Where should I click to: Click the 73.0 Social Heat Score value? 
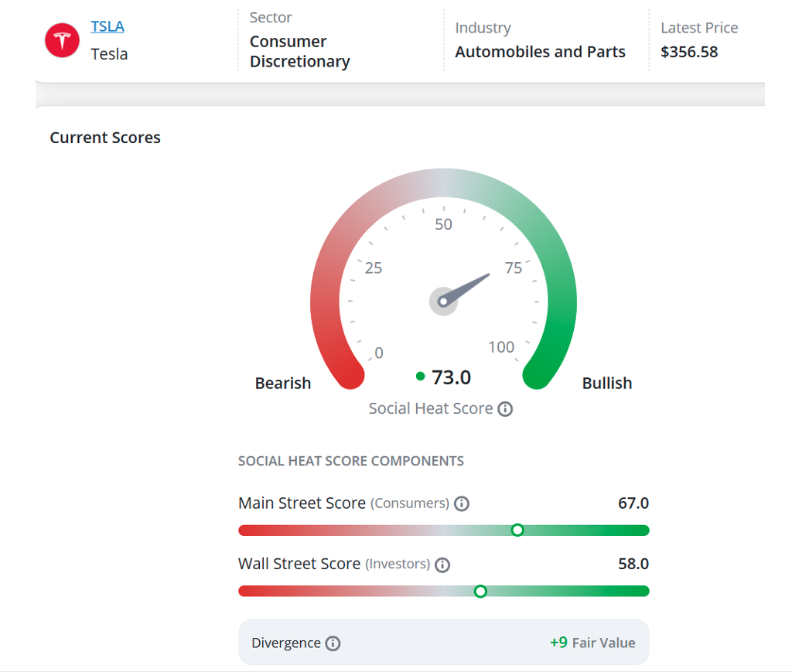pyautogui.click(x=451, y=377)
